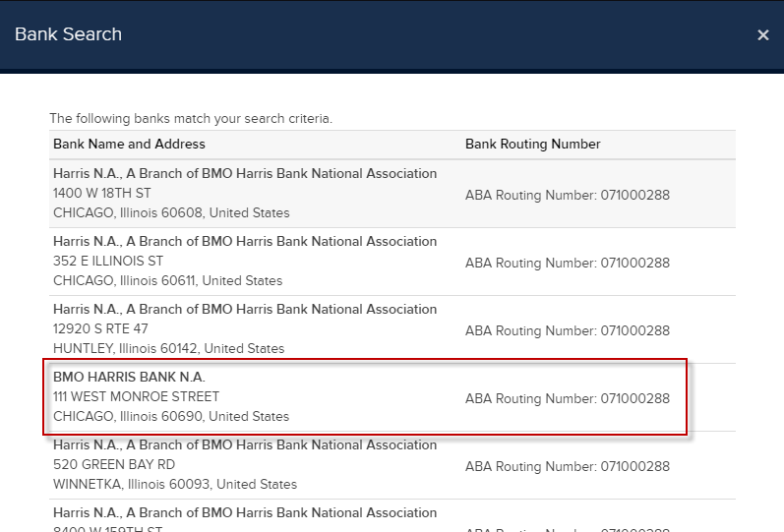784x532 pixels.
Task: Click CHICAGO, Illinois 60611 address line
Action: pyautogui.click(x=168, y=281)
